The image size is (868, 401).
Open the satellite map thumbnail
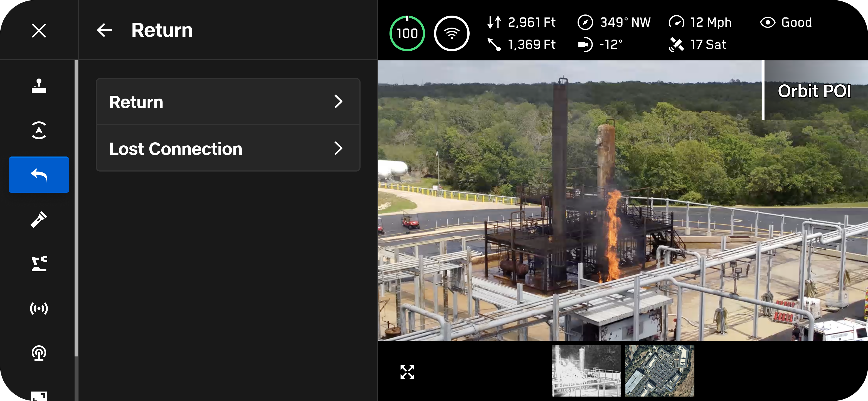660,371
